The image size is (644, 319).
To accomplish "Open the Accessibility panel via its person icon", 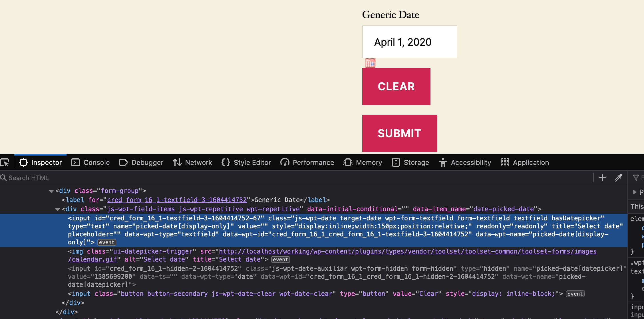I will point(443,162).
